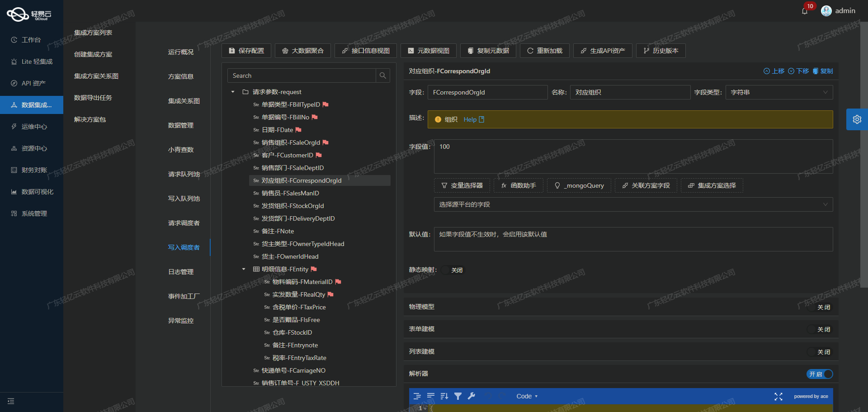This screenshot has height=412, width=868.
Task: Open the 函数助手 button
Action: [x=519, y=185]
